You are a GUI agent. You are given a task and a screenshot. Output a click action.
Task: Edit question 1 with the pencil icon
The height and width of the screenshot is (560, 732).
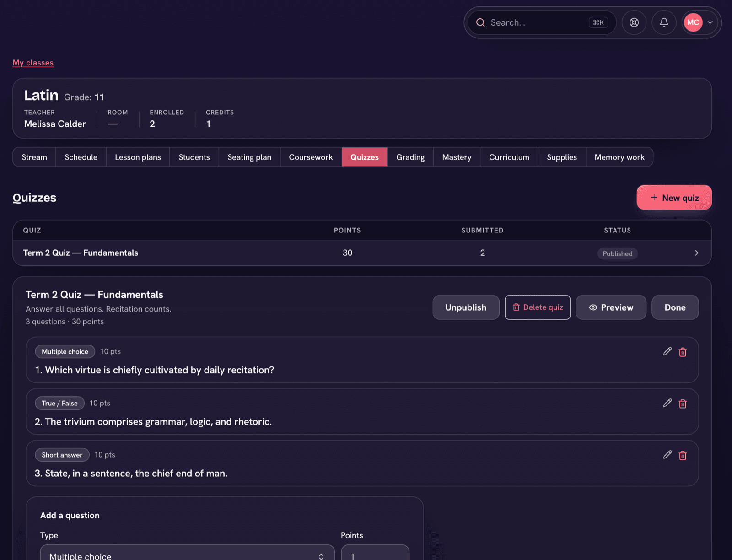667,351
